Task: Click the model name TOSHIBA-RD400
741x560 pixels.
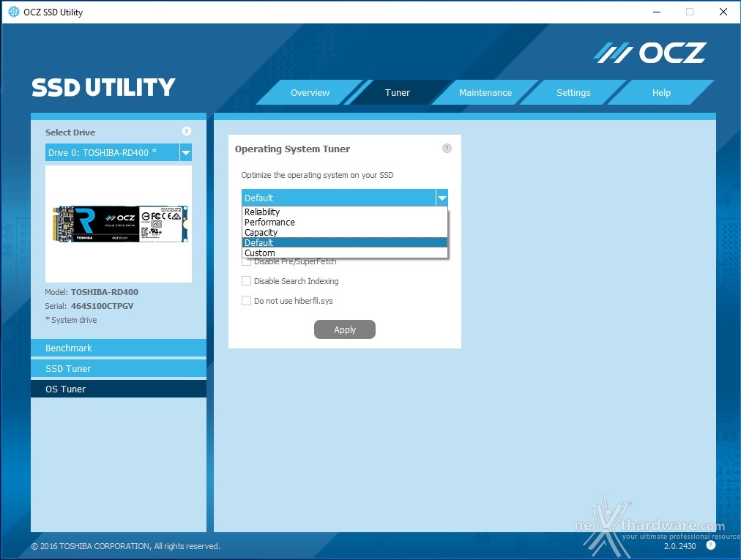Action: coord(105,292)
